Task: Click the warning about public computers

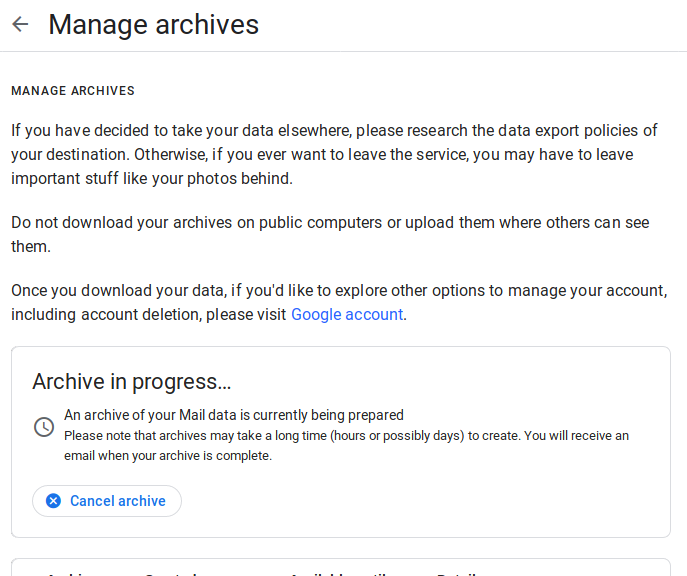Action: coord(330,234)
